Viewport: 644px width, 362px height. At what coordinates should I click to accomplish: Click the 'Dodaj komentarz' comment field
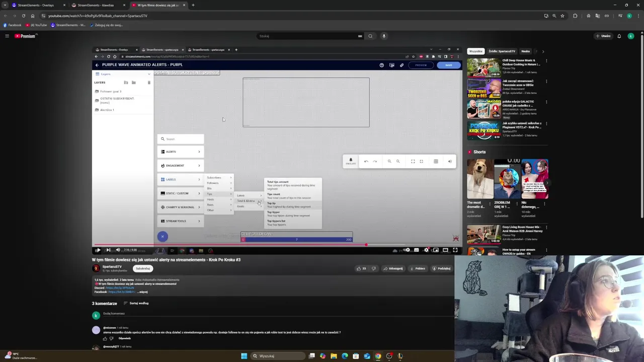pyautogui.click(x=277, y=314)
